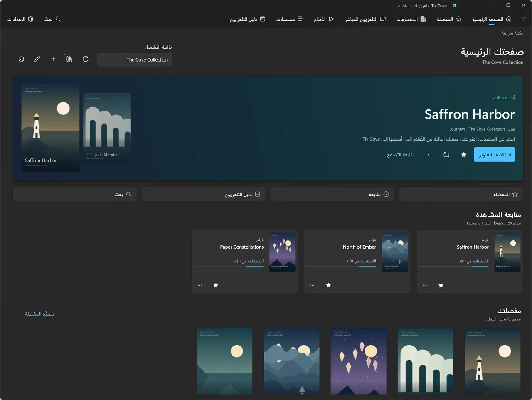Click the بحث shortcut button below the banner

(x=75, y=194)
